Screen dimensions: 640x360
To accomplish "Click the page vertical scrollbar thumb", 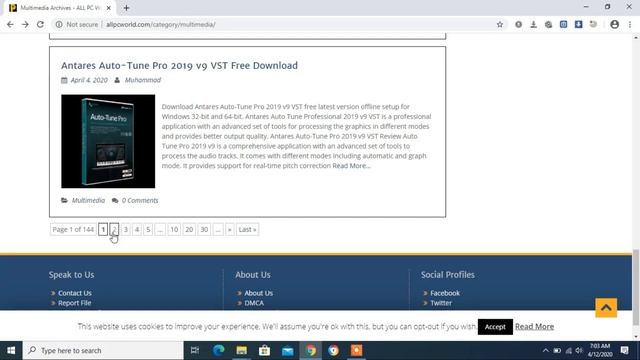I will tap(636, 288).
